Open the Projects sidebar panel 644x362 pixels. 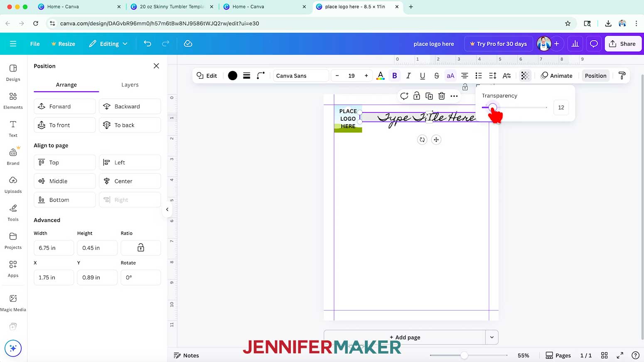pyautogui.click(x=13, y=241)
